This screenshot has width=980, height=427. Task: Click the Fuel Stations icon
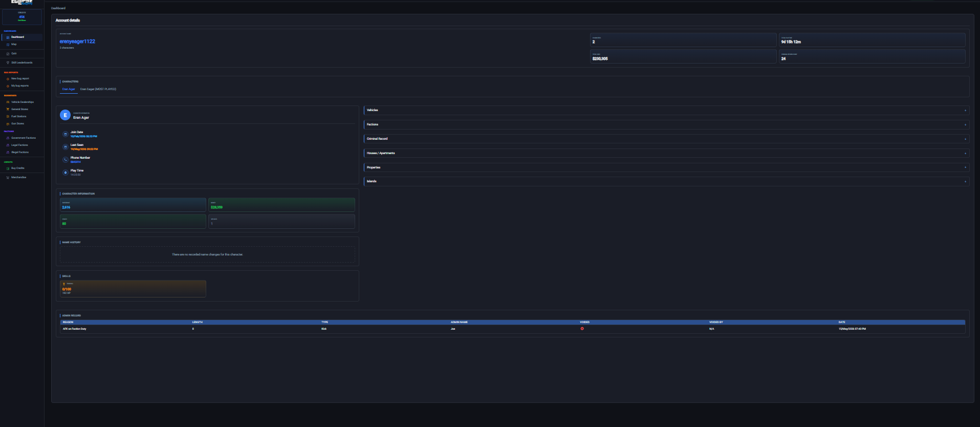pyautogui.click(x=8, y=117)
